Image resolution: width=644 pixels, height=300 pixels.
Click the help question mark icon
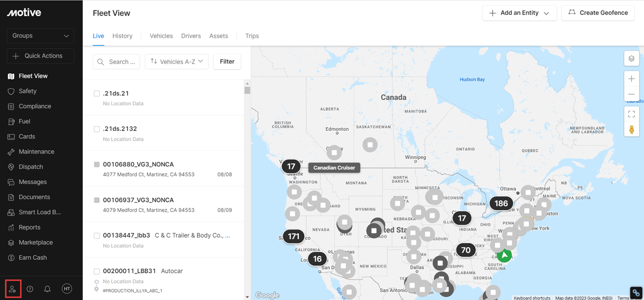coord(30,289)
